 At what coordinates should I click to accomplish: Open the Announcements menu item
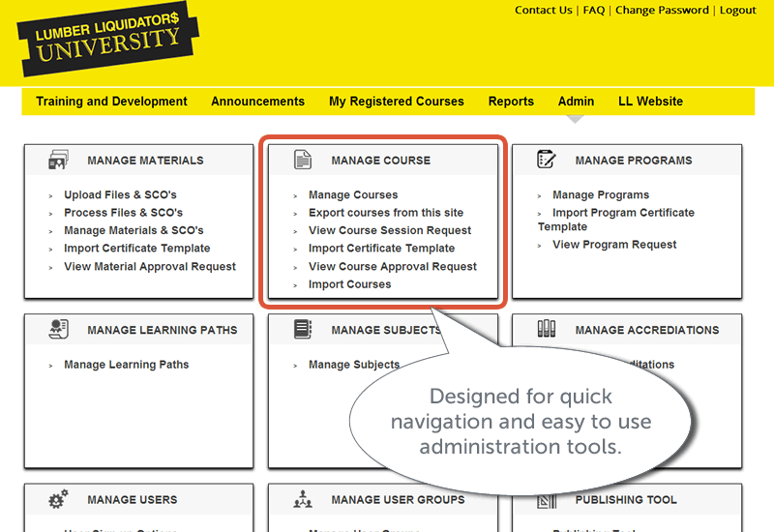[x=257, y=102]
